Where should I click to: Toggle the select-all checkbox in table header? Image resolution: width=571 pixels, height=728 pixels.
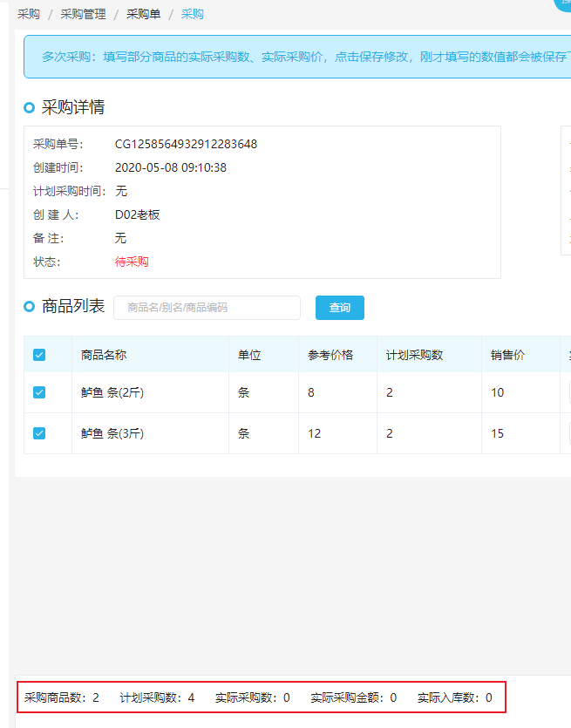(x=39, y=355)
